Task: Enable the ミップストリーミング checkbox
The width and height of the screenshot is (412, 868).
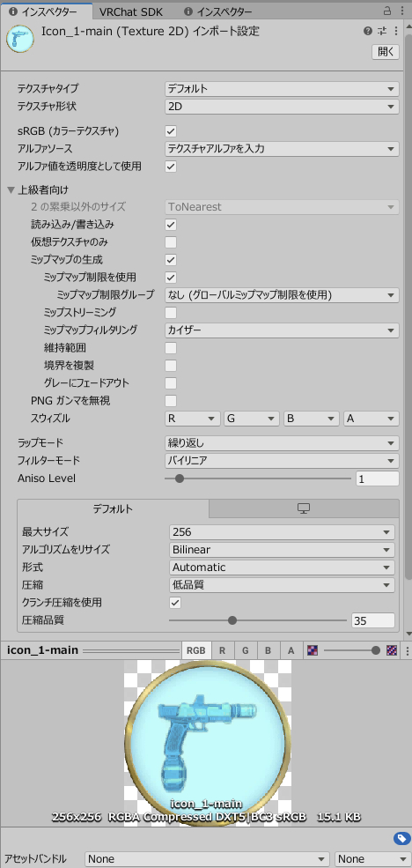Action: (x=171, y=313)
